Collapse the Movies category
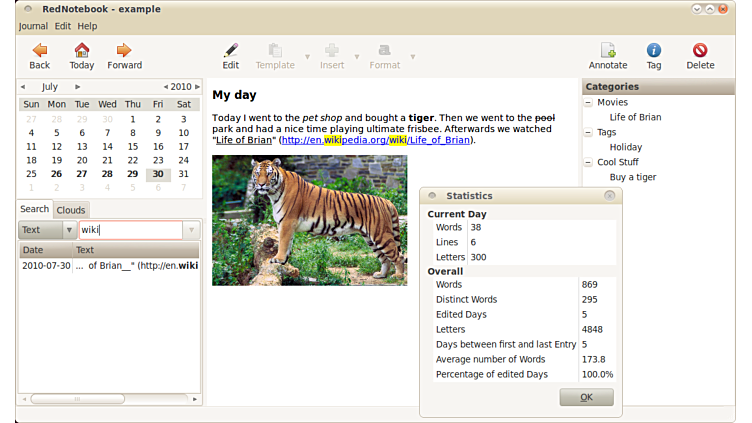 pos(588,103)
